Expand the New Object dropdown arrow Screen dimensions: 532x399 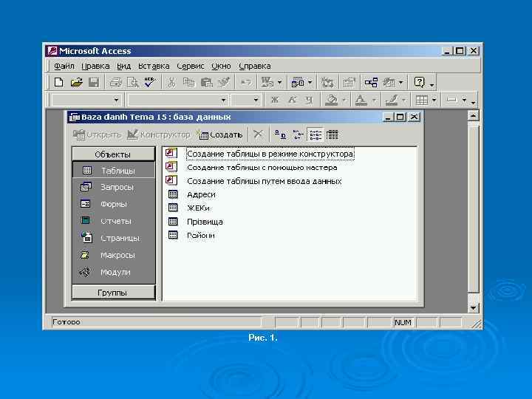tap(400, 82)
